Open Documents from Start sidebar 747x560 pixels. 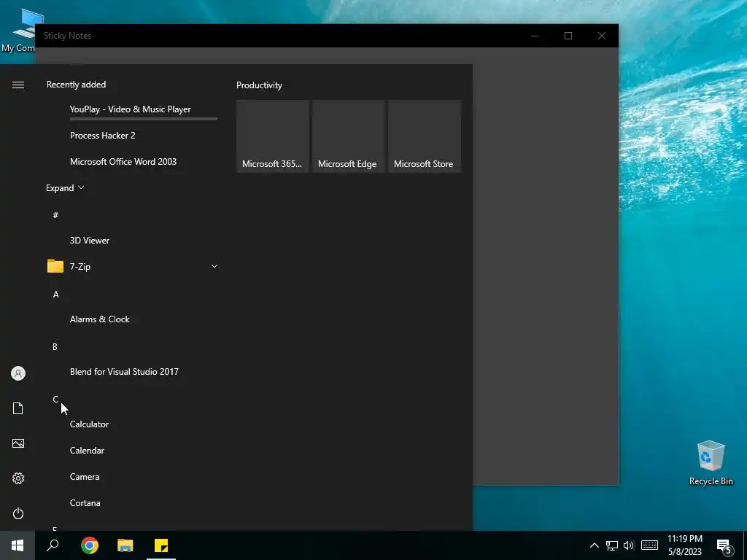[18, 408]
